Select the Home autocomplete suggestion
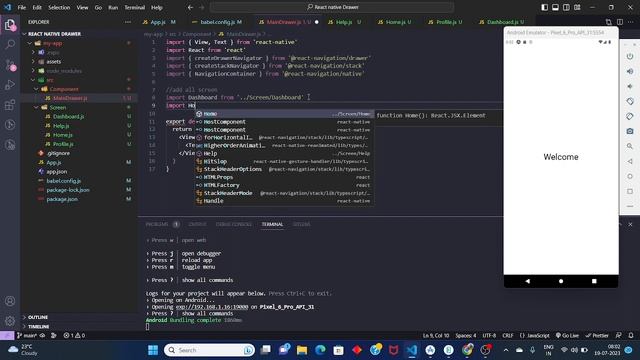 point(284,114)
